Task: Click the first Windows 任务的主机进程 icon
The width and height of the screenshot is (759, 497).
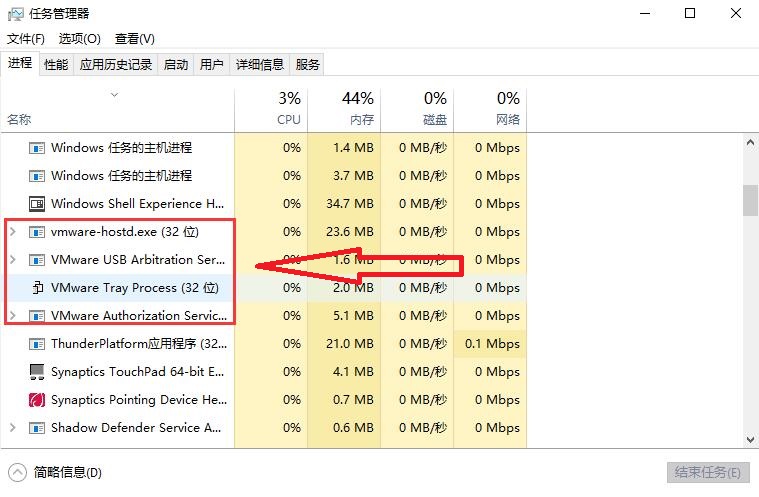Action: point(37,148)
